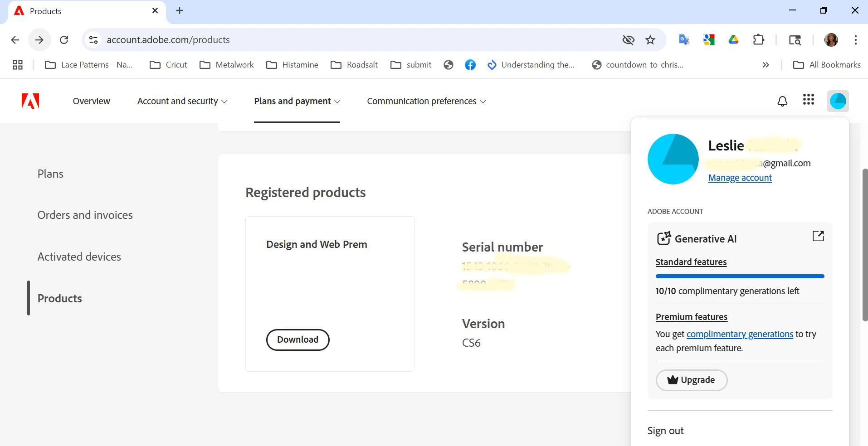Open the Understanding the... bookmark
Image resolution: width=868 pixels, height=446 pixels.
click(531, 65)
